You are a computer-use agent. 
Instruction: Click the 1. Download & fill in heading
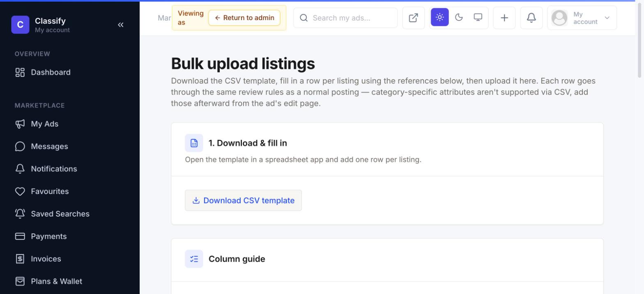248,143
